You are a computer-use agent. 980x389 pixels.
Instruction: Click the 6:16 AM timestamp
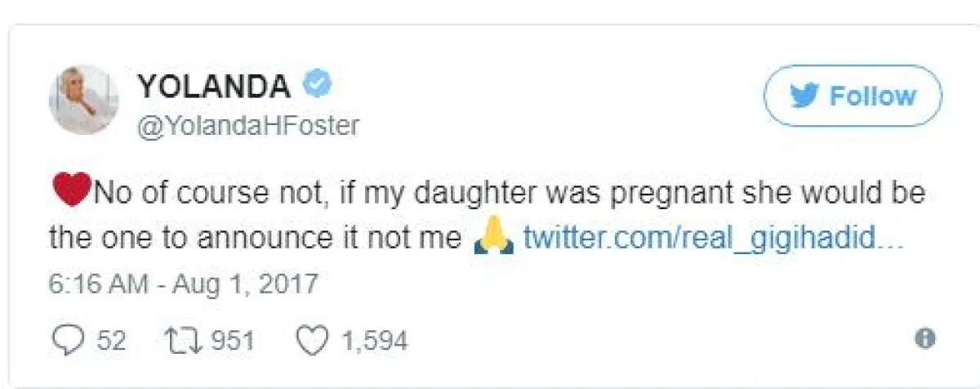tap(99, 285)
